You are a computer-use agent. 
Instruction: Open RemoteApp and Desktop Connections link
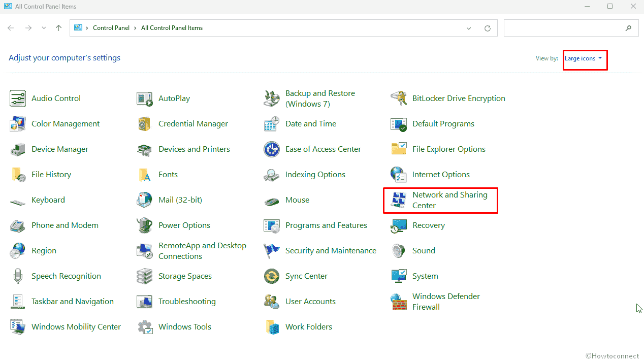point(202,251)
